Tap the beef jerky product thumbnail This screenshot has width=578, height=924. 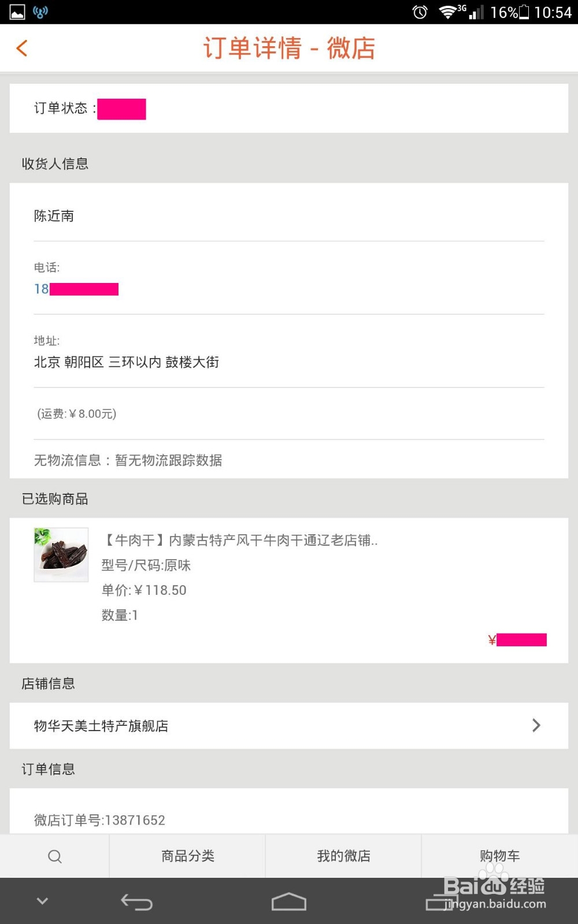point(61,554)
